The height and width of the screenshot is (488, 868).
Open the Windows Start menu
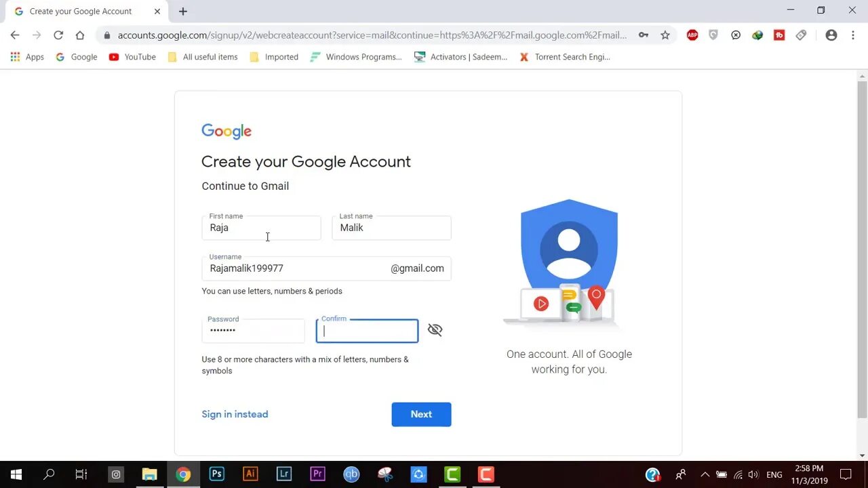pyautogui.click(x=16, y=474)
